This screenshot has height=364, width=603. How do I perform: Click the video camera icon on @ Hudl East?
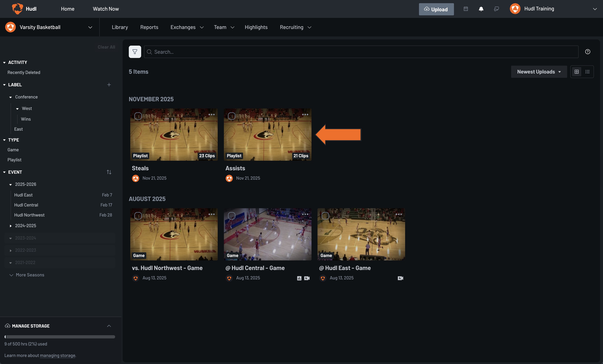click(400, 278)
